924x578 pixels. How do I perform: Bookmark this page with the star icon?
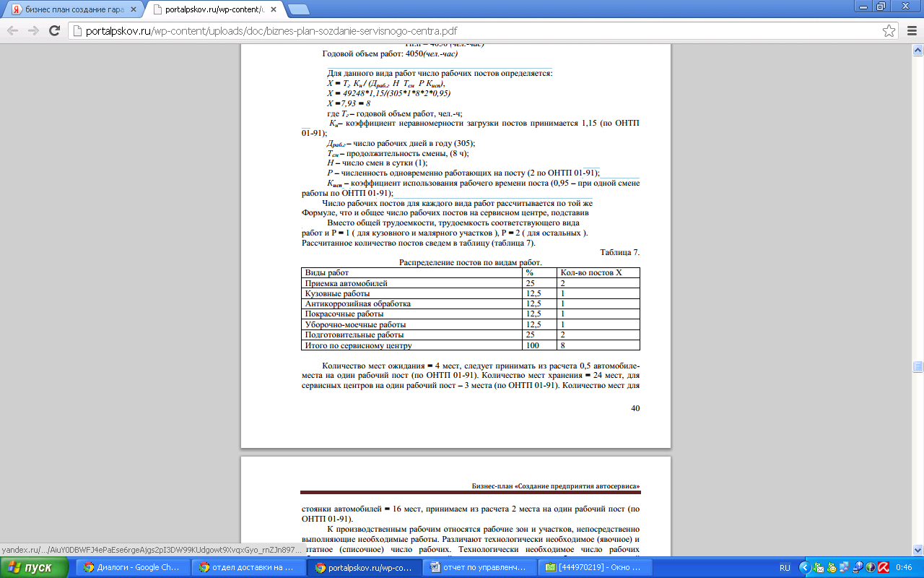[x=889, y=31]
